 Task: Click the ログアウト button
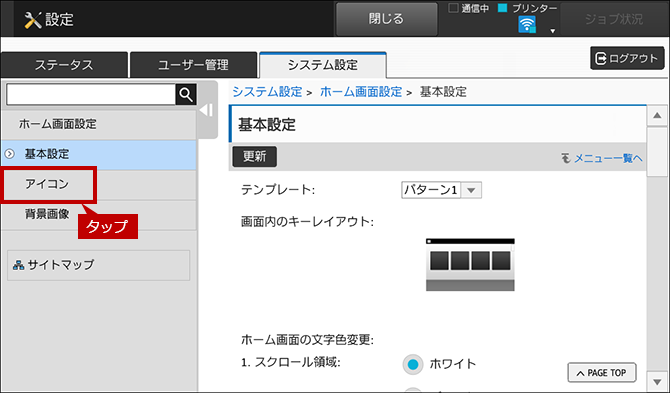coord(627,58)
